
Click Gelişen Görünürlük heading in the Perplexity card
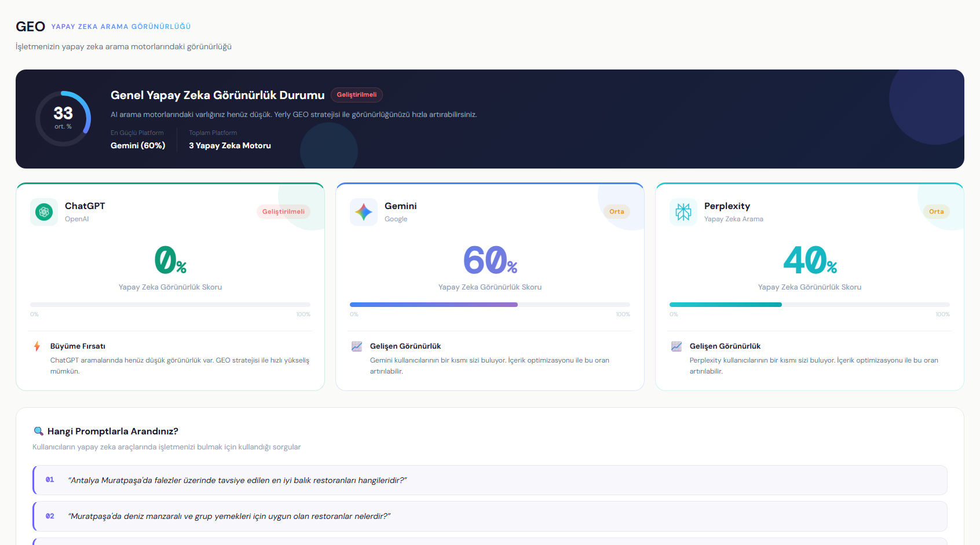725,346
